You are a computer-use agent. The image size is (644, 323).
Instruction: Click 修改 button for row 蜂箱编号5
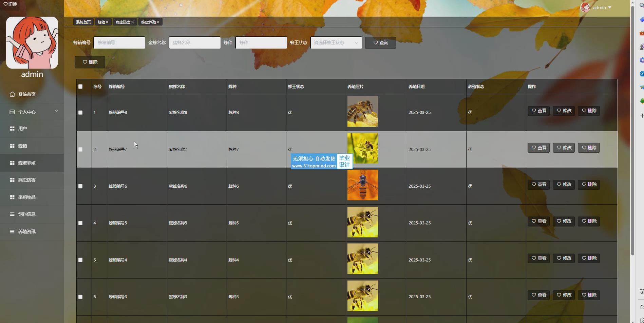point(564,221)
